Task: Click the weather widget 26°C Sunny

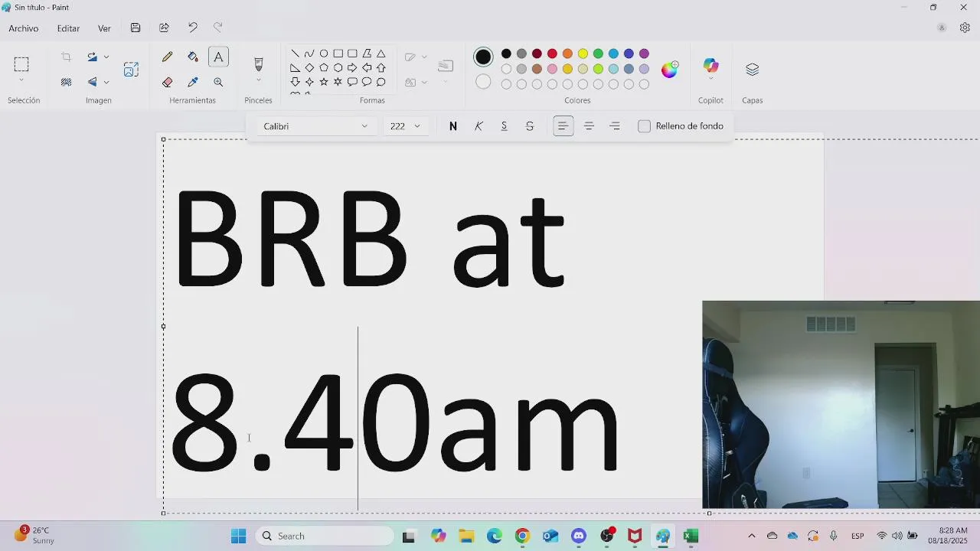Action: coord(34,535)
